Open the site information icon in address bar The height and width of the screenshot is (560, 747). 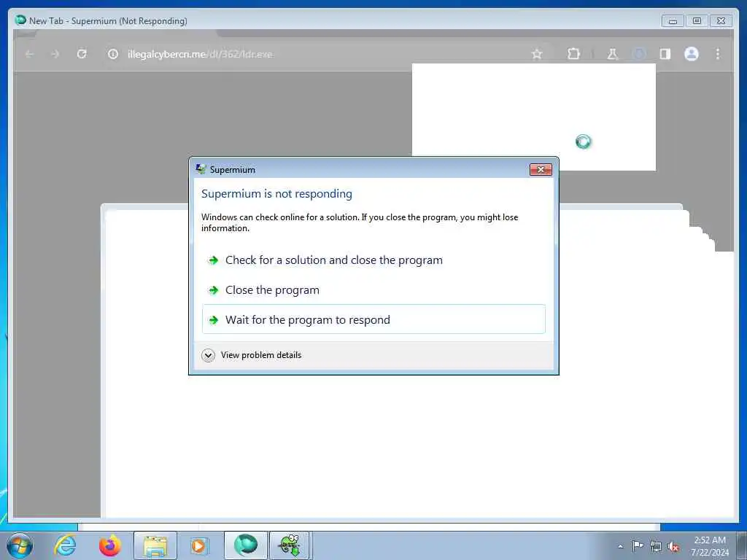pos(113,54)
